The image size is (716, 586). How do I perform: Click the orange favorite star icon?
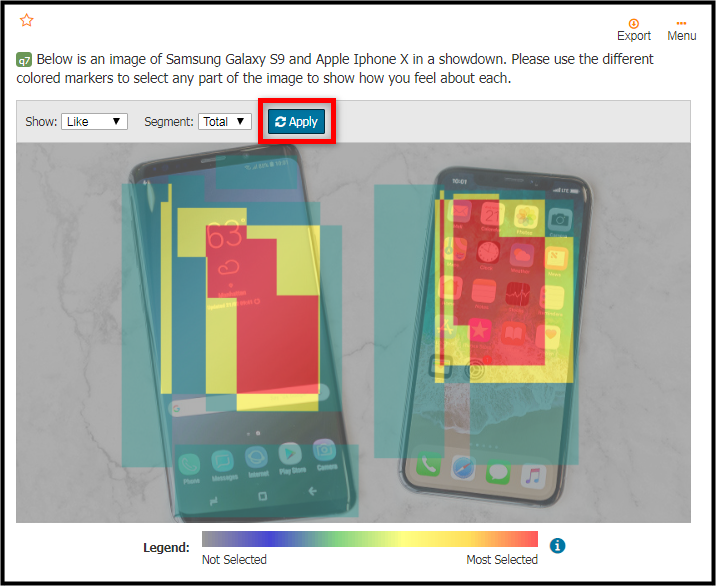(x=26, y=20)
